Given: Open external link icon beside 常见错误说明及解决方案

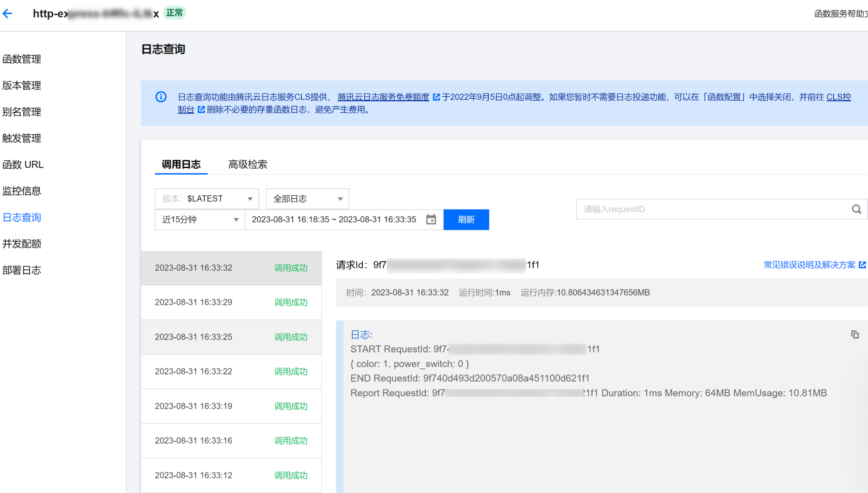Looking at the screenshot, I should click(862, 265).
